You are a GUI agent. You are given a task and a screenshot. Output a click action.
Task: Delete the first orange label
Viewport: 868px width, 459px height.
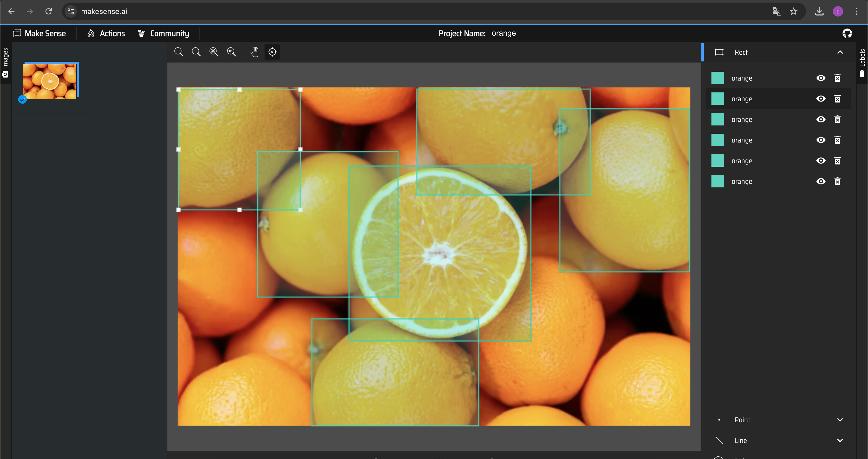coord(837,78)
